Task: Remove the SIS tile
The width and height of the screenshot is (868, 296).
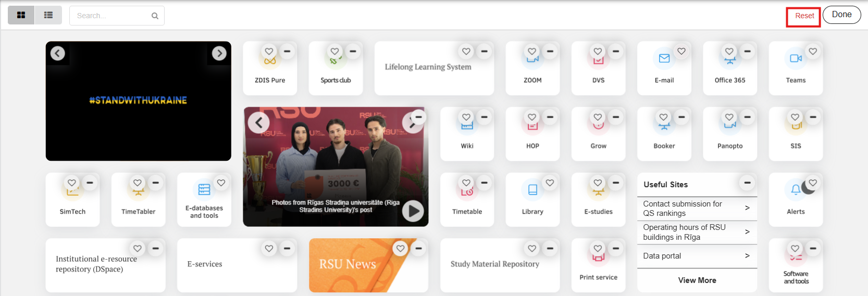Action: coord(813,117)
